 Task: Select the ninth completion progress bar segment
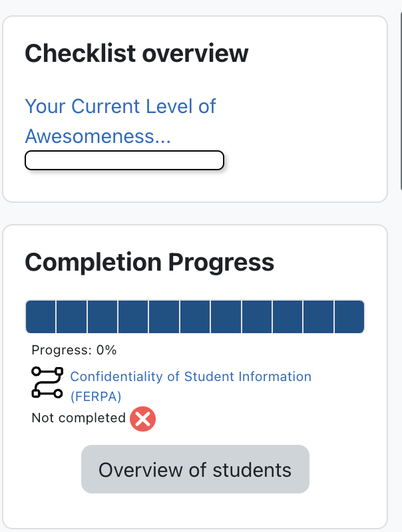point(288,317)
